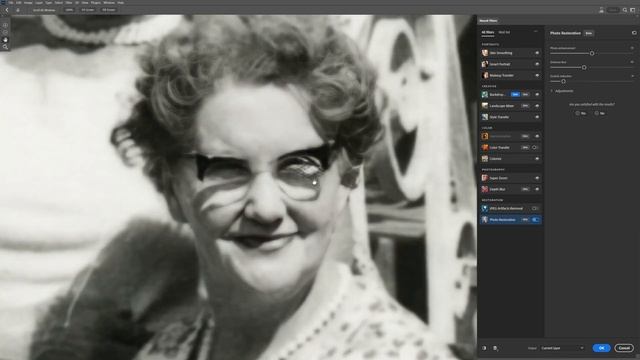
Task: Select the add-to-selection brush tool
Action: (5, 25)
